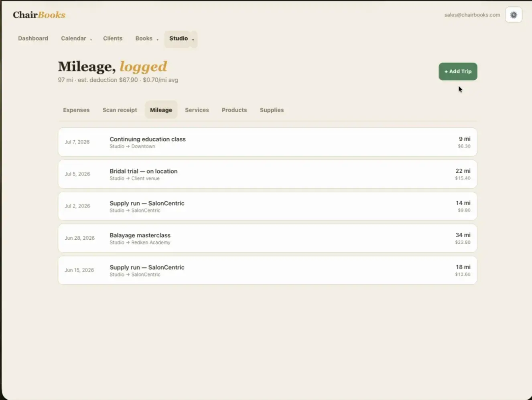Click Studio → Redken Academy route text

140,242
